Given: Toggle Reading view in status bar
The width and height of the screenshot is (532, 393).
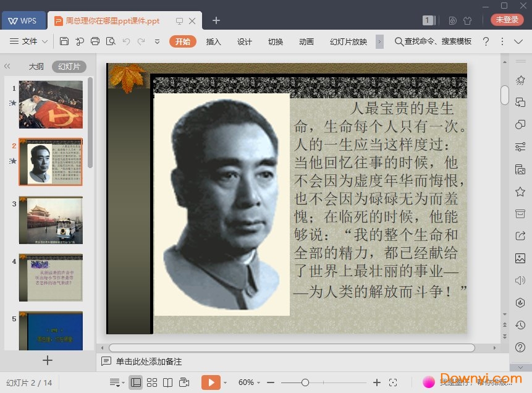Looking at the screenshot, I should [167, 382].
